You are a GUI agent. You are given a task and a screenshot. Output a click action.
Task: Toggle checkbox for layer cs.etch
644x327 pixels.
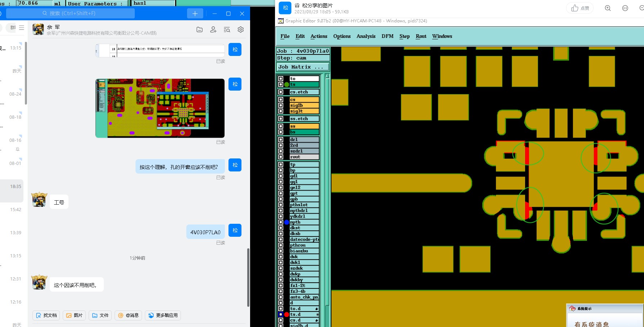coord(281,92)
